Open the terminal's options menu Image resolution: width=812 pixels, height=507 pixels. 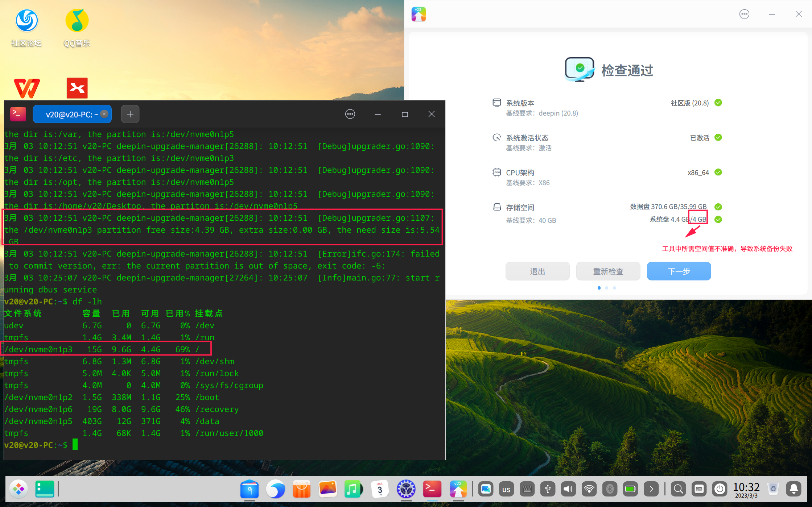click(350, 114)
